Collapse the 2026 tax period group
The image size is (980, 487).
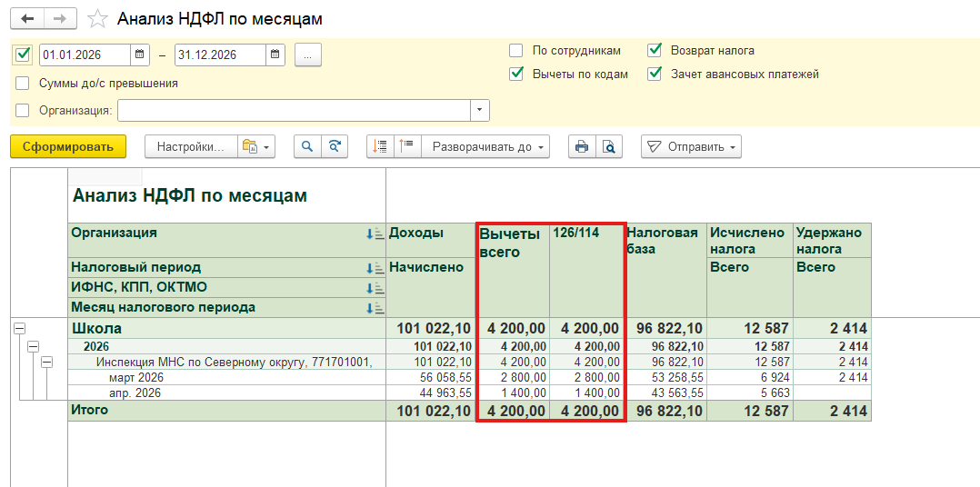click(33, 346)
